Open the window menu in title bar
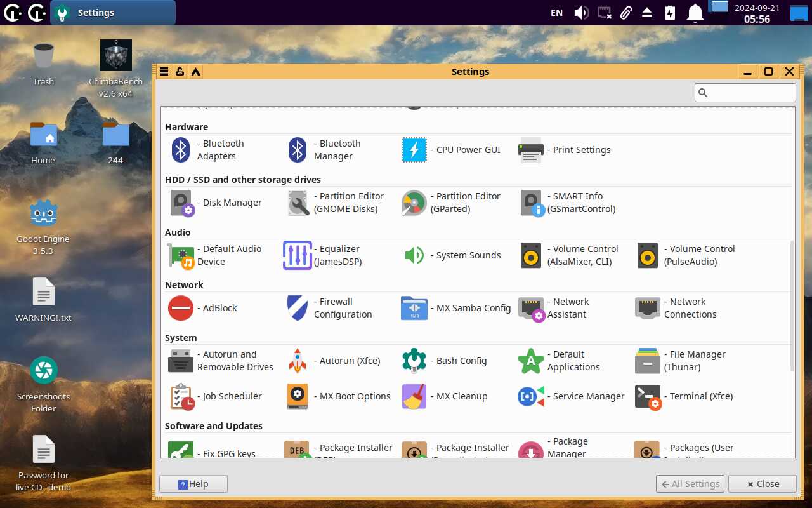Screen dimensions: 812x508 (164, 72)
